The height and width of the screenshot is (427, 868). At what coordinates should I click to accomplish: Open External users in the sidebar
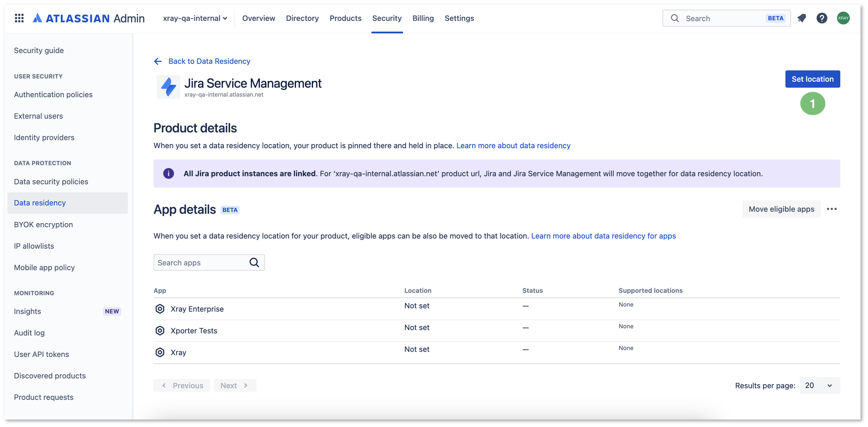click(x=38, y=116)
